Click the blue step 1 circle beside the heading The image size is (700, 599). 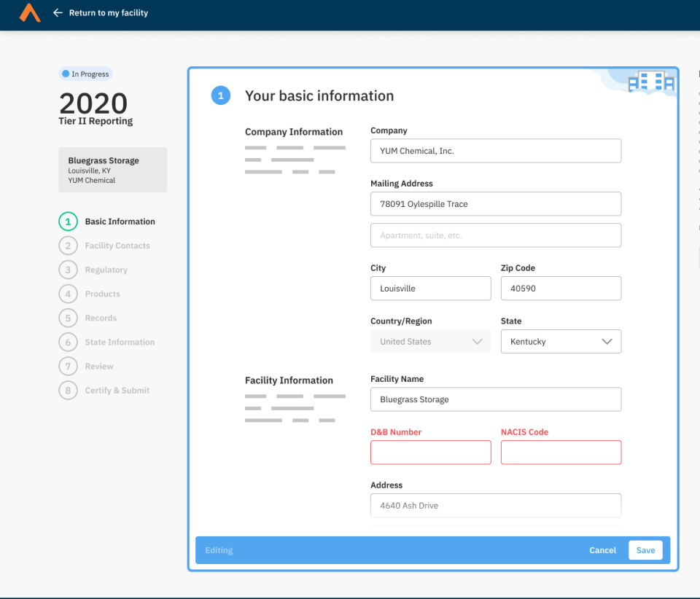click(x=220, y=95)
